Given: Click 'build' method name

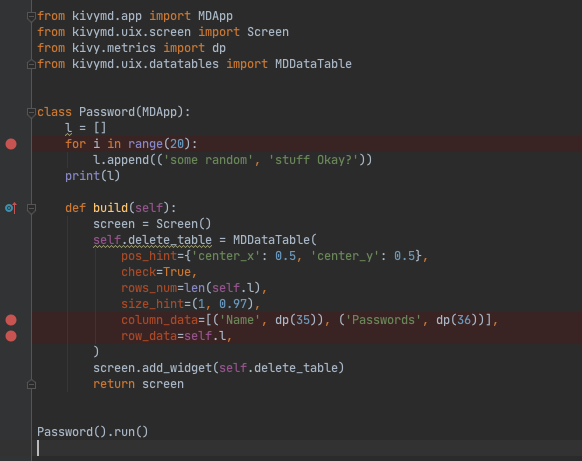Looking at the screenshot, I should pos(110,208).
